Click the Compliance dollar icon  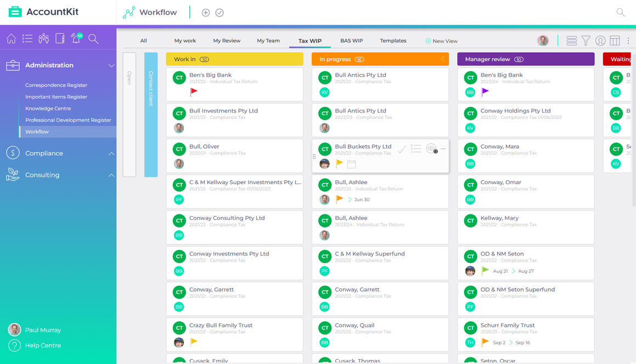(13, 153)
